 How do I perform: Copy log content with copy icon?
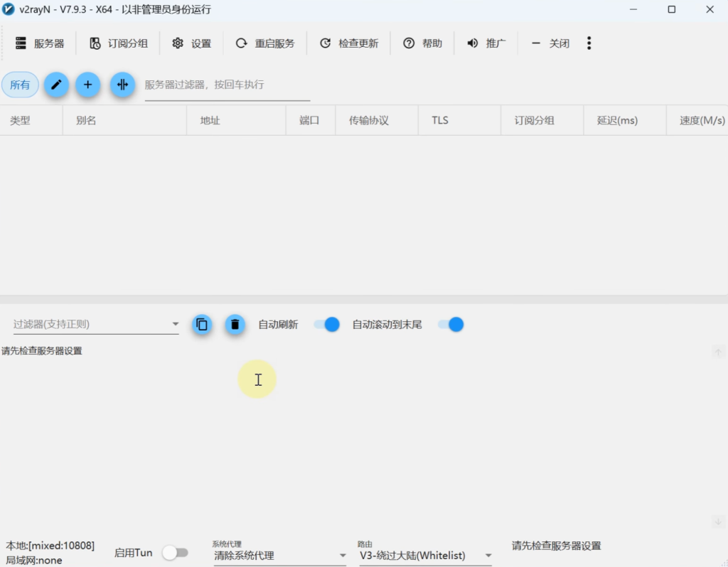[x=202, y=324]
